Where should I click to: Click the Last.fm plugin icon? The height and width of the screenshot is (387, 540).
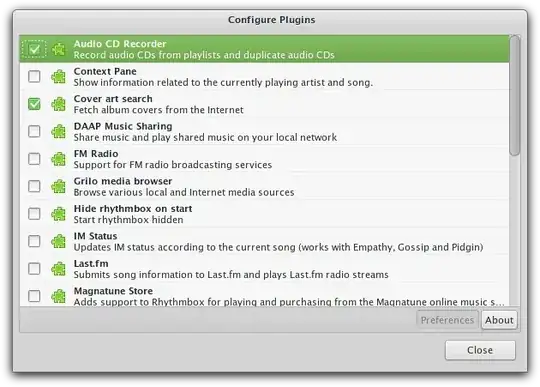click(x=59, y=269)
